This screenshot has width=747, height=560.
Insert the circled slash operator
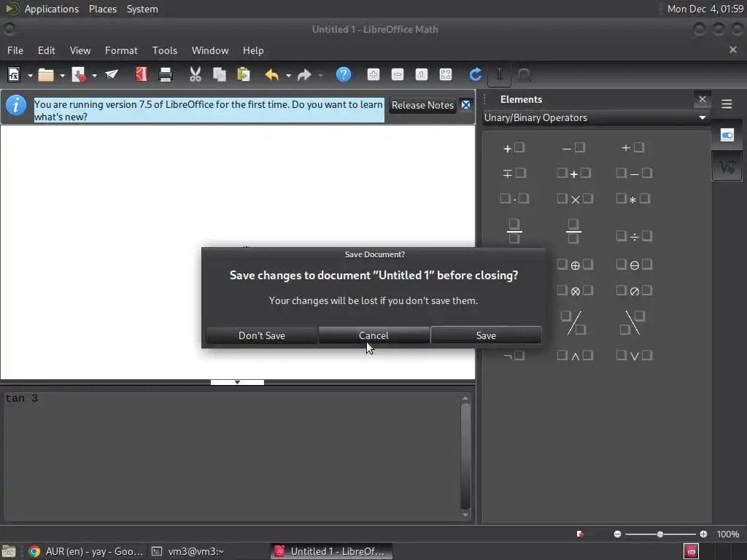(x=634, y=291)
